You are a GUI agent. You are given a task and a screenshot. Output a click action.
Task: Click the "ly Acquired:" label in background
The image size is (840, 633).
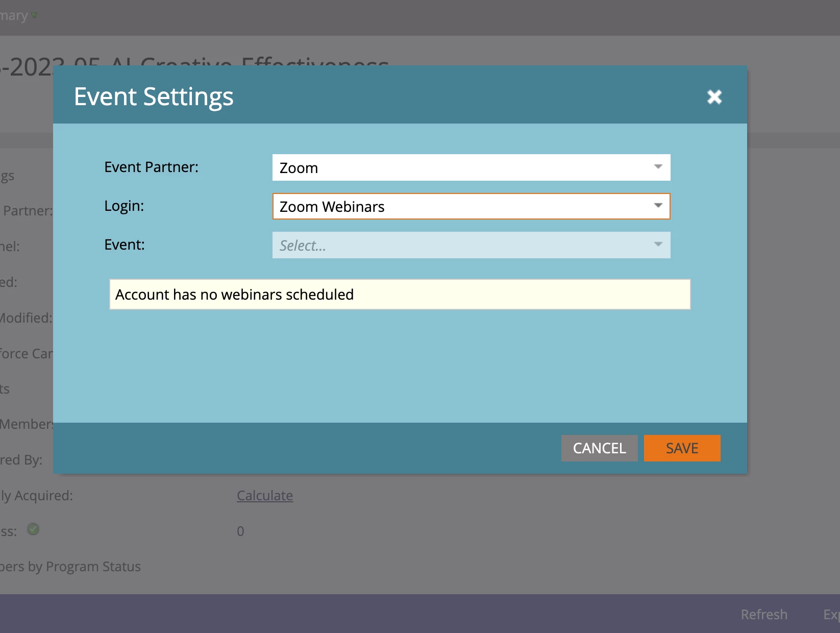[36, 496]
